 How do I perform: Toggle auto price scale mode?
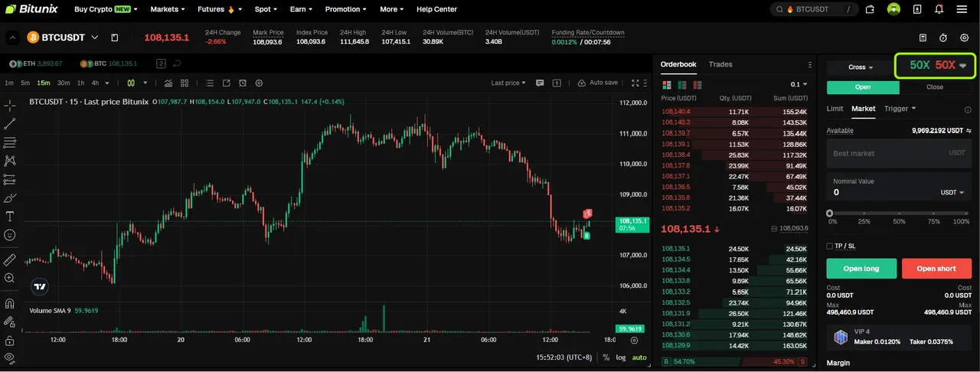[x=639, y=357]
